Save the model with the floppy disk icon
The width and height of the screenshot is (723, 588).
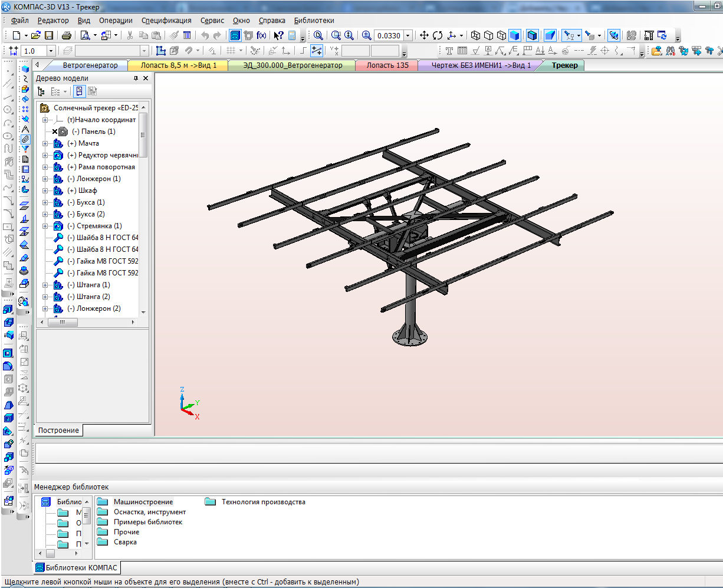[x=49, y=35]
